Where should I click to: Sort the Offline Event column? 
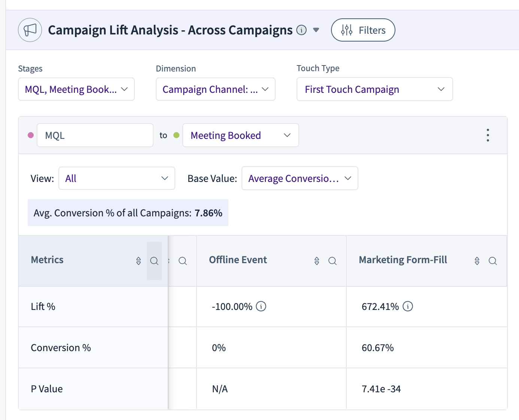[x=317, y=261]
